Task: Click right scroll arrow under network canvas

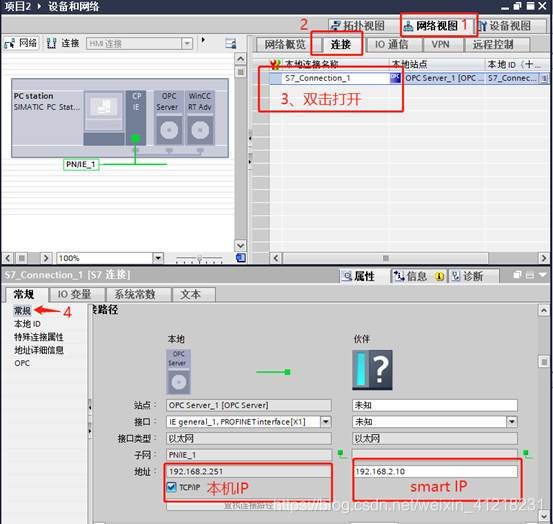Action: [45, 258]
